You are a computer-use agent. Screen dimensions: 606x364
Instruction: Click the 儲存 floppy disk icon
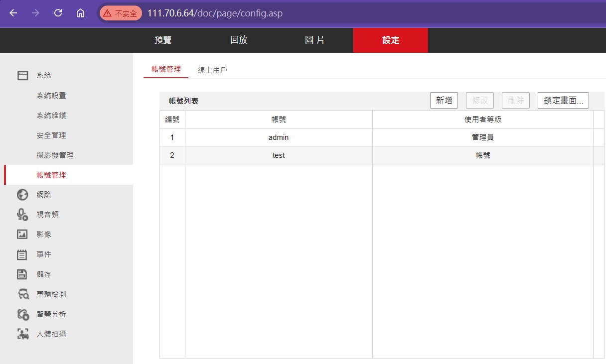(x=22, y=274)
